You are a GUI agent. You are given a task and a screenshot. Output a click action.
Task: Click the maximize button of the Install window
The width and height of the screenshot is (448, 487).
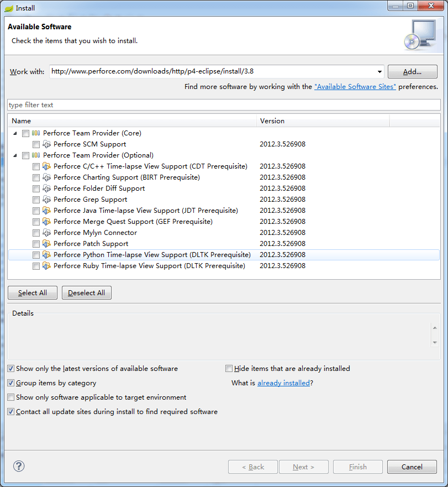[410, 6]
